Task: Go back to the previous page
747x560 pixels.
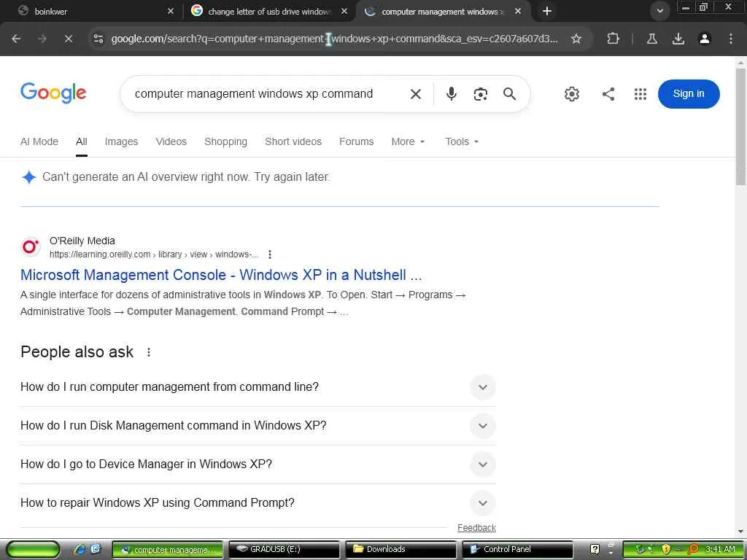Action: 16,39
